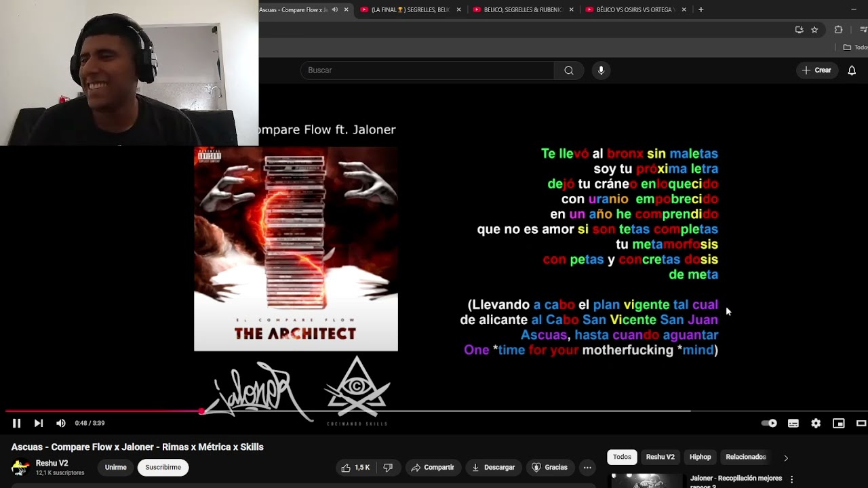868x488 pixels.
Task: Click the video title below the player
Action: pos(137,447)
